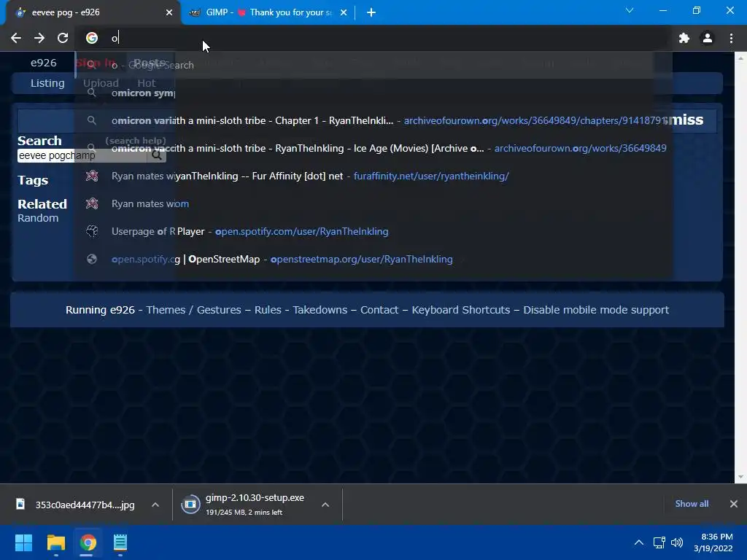Open a new browser tab

pyautogui.click(x=371, y=12)
